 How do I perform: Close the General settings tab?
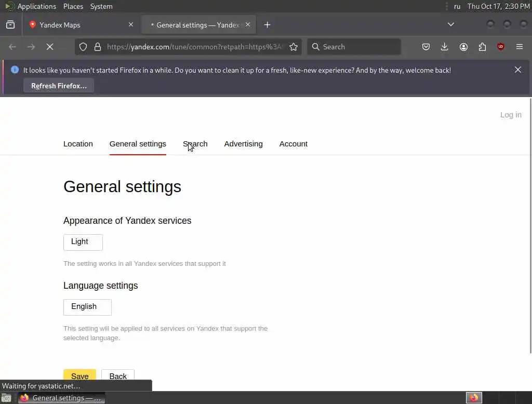tap(248, 25)
